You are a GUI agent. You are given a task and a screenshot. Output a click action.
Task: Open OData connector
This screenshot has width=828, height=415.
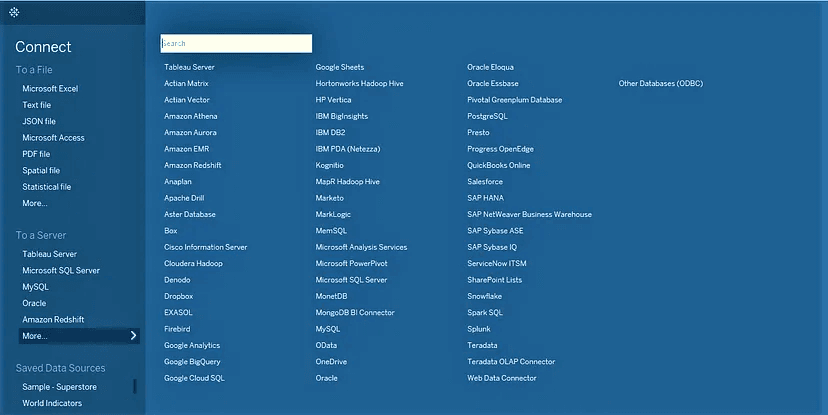[x=326, y=345]
